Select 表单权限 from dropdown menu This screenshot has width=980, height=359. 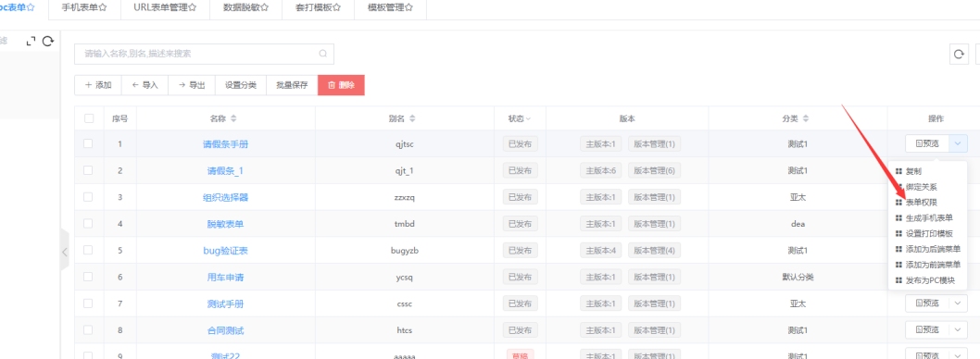(x=922, y=203)
